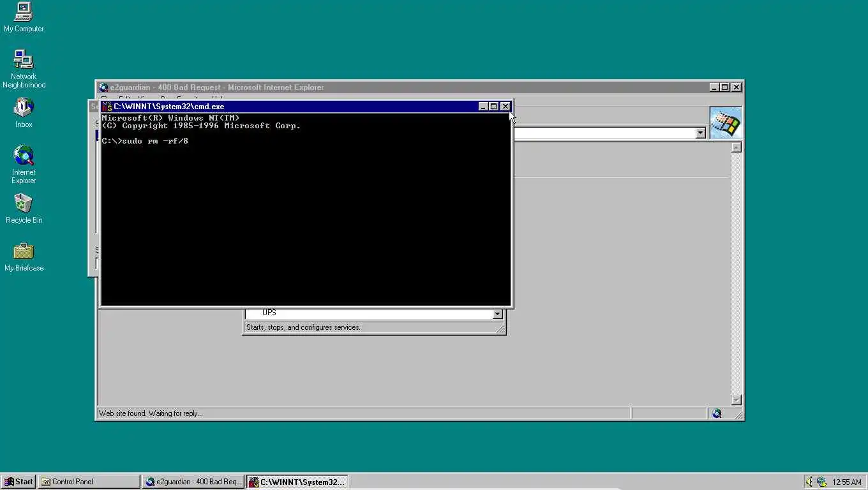This screenshot has width=868, height=490.
Task: Click the Windows flag logo in Internet Explorer
Action: [726, 122]
